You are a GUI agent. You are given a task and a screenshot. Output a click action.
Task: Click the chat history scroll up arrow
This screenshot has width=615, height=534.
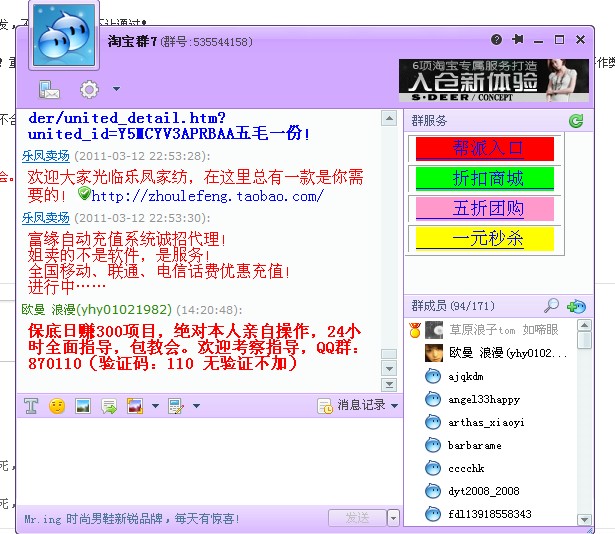click(389, 118)
